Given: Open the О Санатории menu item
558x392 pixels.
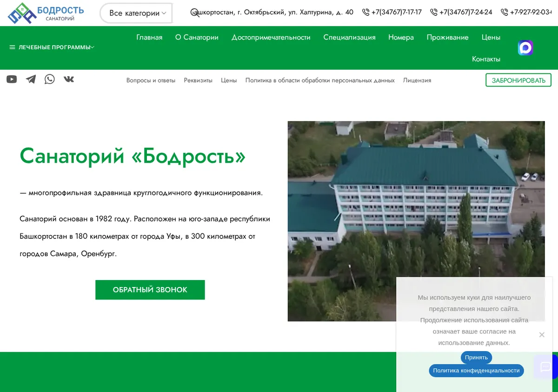Looking at the screenshot, I should tap(197, 37).
